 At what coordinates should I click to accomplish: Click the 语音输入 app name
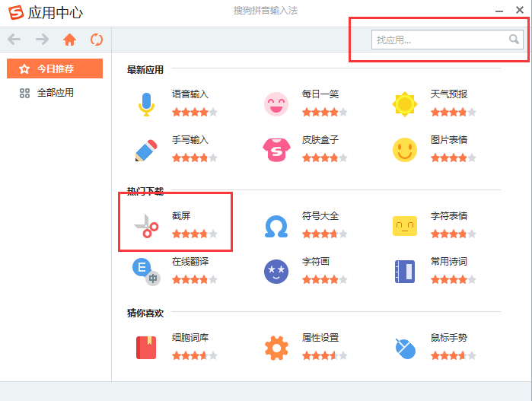click(x=190, y=94)
